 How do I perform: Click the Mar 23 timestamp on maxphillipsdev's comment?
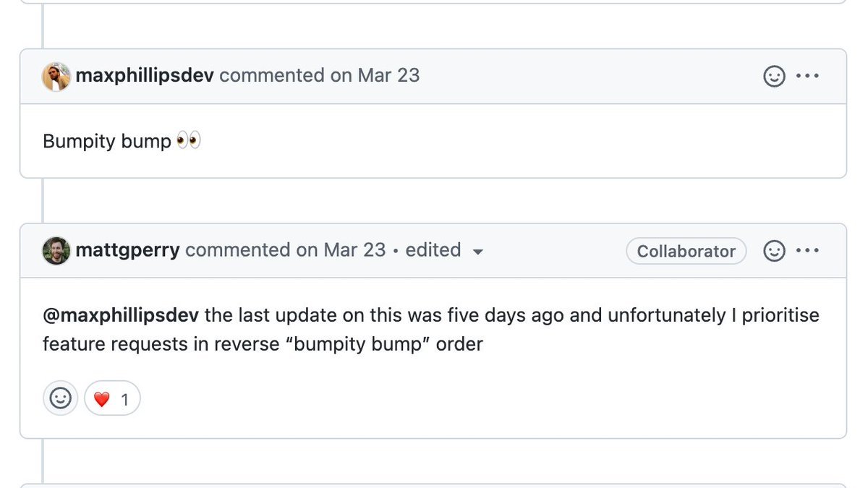pos(388,76)
